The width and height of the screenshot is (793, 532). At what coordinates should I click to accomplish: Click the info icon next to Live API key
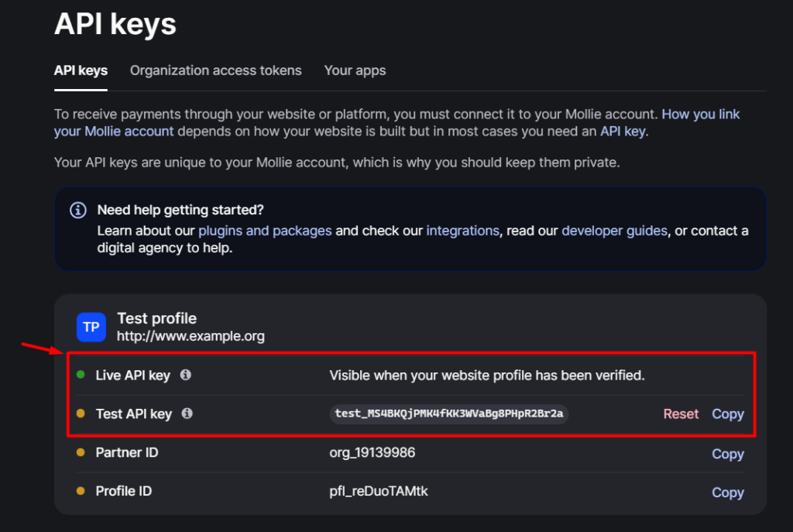[186, 375]
